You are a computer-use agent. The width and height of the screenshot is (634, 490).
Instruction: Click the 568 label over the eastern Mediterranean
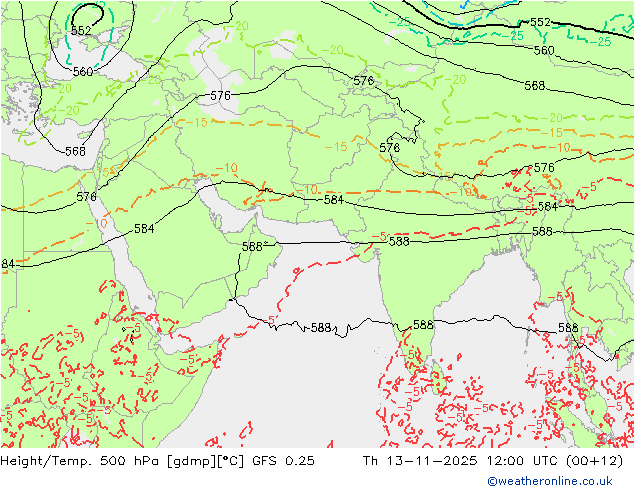click(x=75, y=151)
